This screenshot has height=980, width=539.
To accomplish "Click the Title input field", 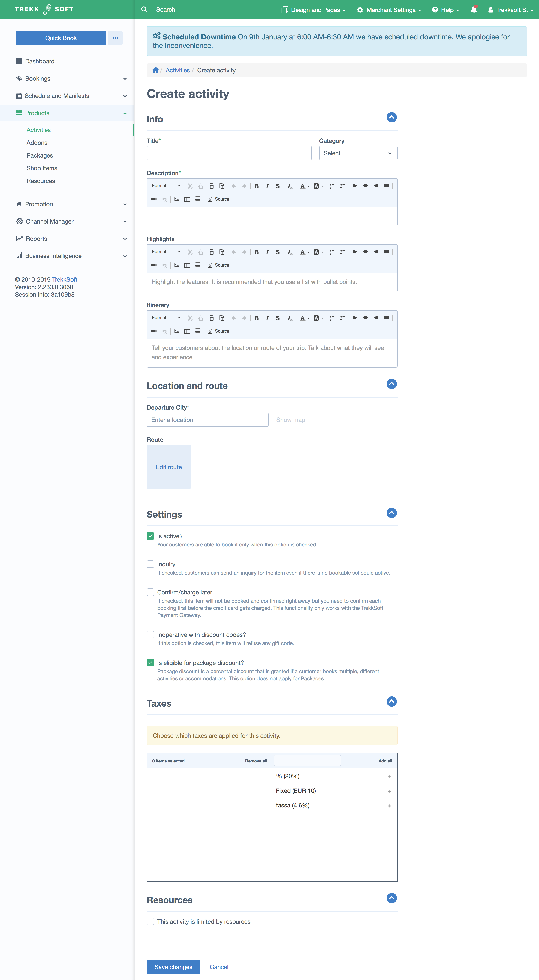I will tap(229, 153).
